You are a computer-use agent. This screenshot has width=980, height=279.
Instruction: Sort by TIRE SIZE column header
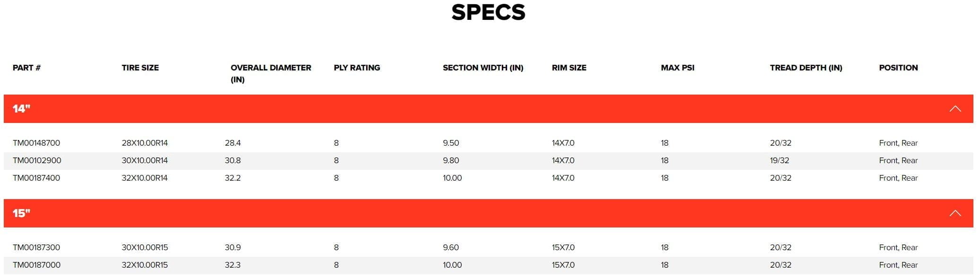(x=140, y=68)
